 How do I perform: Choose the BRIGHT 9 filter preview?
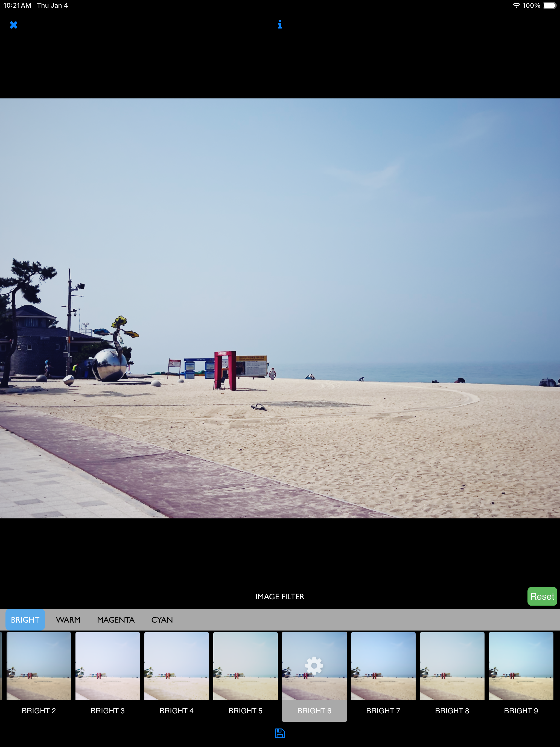[521, 666]
